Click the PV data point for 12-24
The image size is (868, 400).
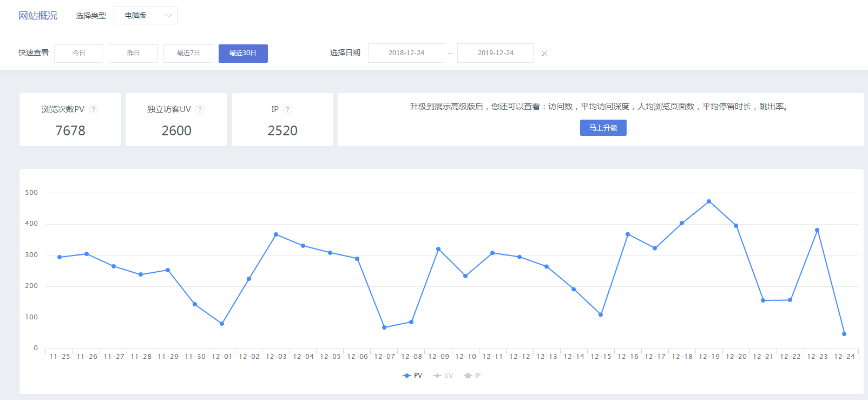(844, 334)
